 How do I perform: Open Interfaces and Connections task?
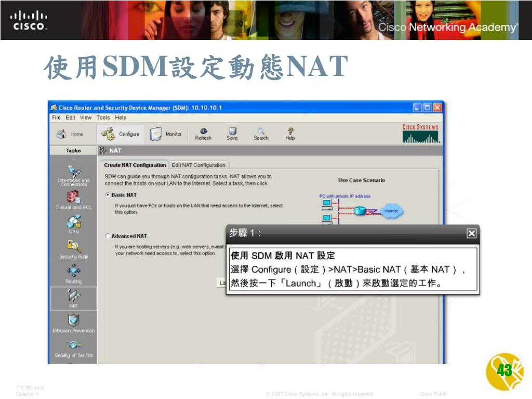click(x=74, y=176)
